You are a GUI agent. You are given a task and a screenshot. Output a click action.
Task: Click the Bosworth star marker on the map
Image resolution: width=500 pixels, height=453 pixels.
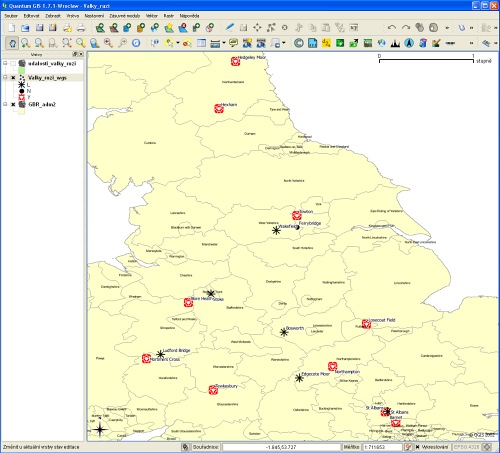(284, 332)
